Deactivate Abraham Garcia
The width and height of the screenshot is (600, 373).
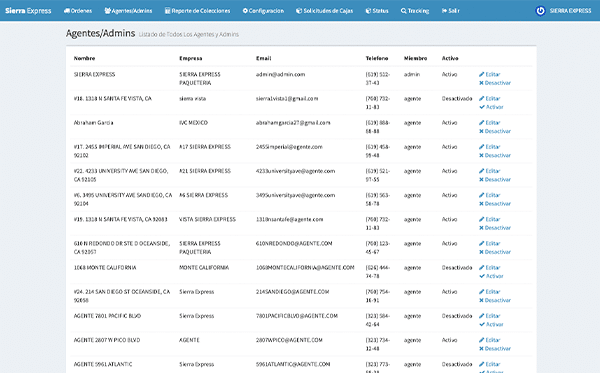[x=495, y=131]
